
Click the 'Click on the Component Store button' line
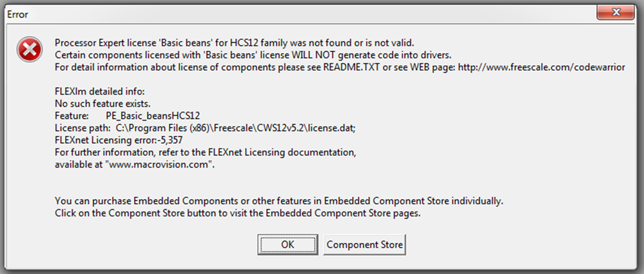pyautogui.click(x=238, y=213)
